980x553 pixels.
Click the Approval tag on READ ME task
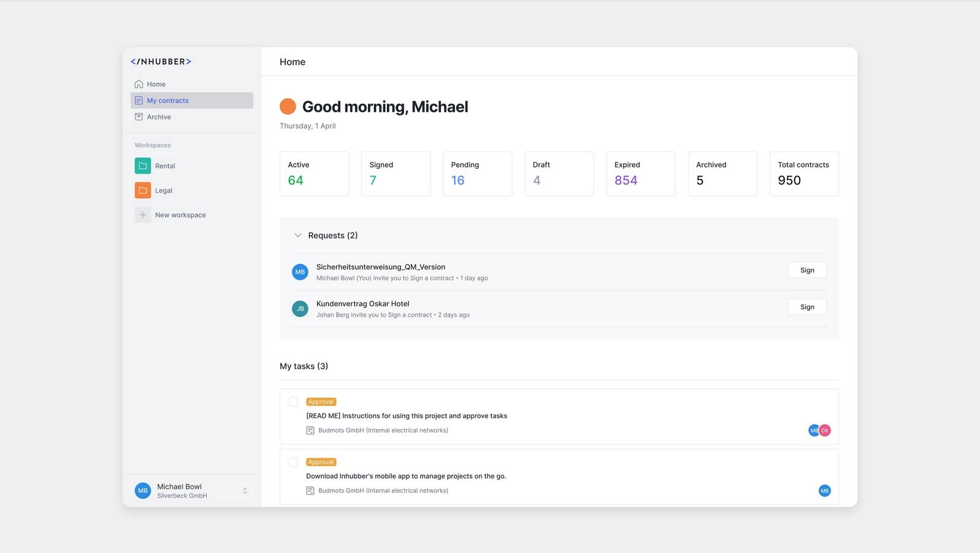pyautogui.click(x=321, y=402)
